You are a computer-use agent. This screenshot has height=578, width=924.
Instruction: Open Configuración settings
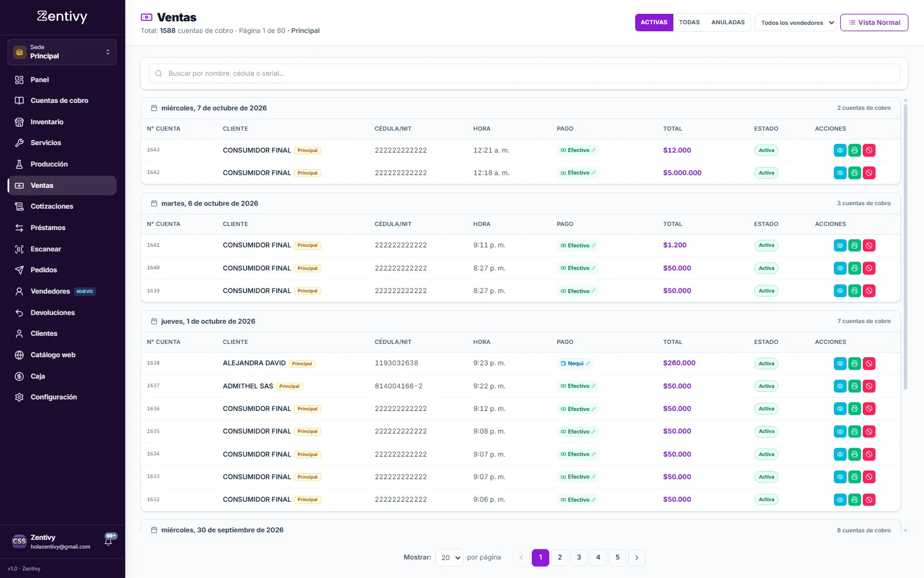(62, 397)
